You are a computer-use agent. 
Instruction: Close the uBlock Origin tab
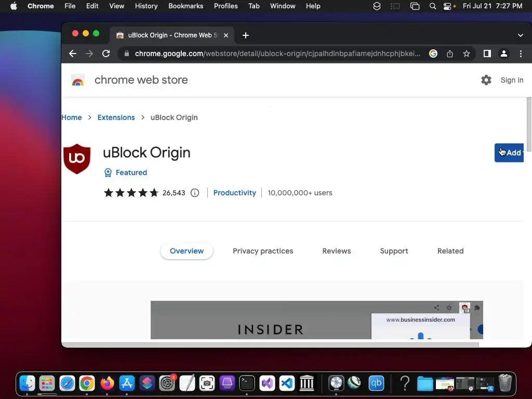coord(226,35)
